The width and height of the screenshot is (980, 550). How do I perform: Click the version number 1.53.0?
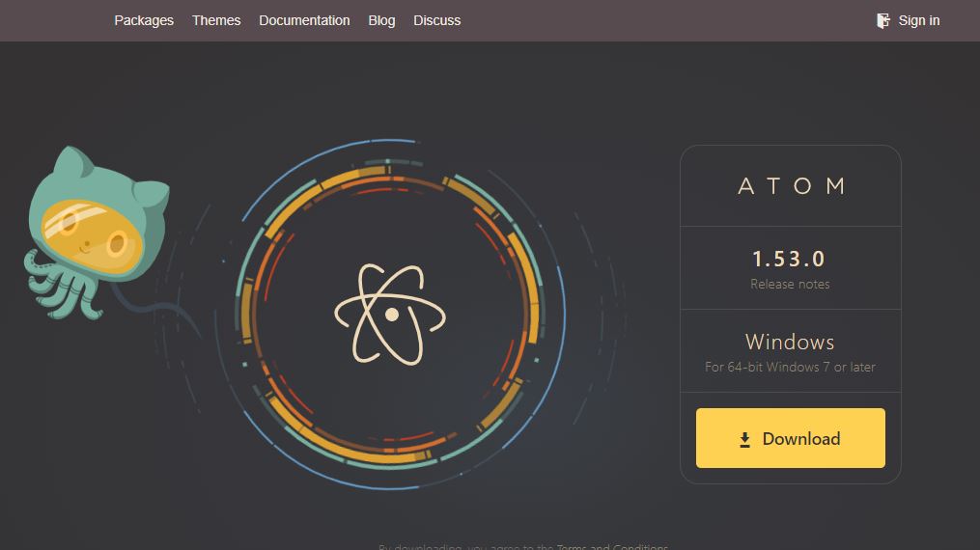pyautogui.click(x=789, y=259)
